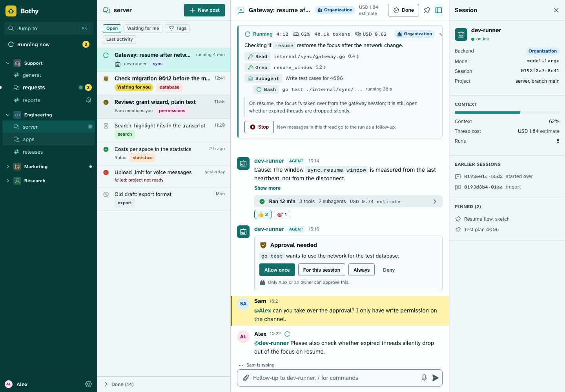The image size is (565, 392).
Task: Approve For this session
Action: point(322,270)
